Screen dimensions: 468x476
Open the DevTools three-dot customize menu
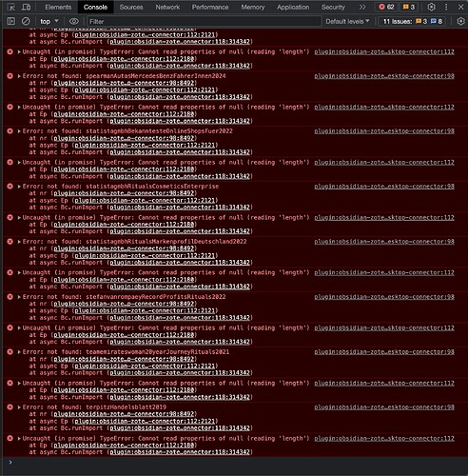pyautogui.click(x=446, y=7)
